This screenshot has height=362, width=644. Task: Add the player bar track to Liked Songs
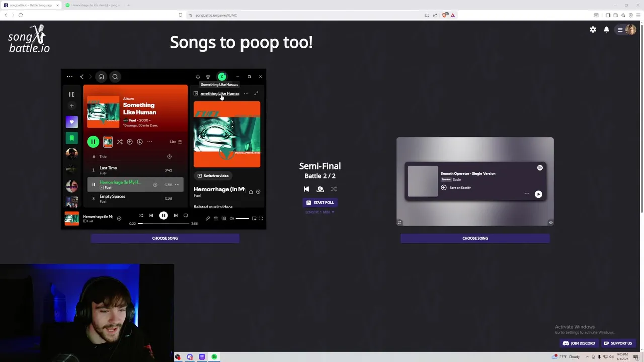tap(119, 218)
